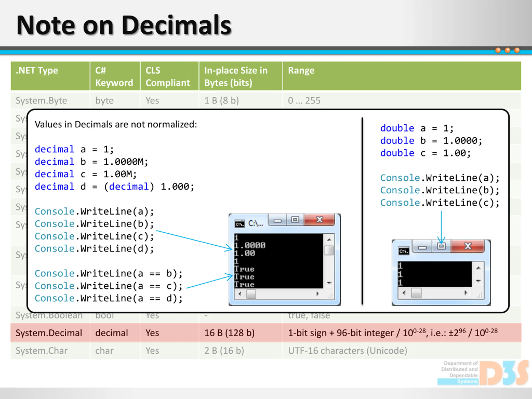
Task: Click the 'In-place Size in Bytes (bits)' header
Action: pos(241,76)
